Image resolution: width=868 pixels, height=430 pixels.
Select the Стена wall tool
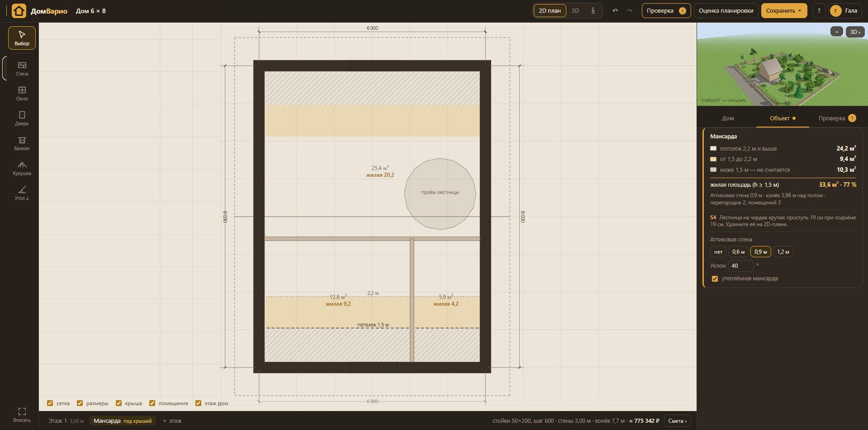(x=22, y=68)
